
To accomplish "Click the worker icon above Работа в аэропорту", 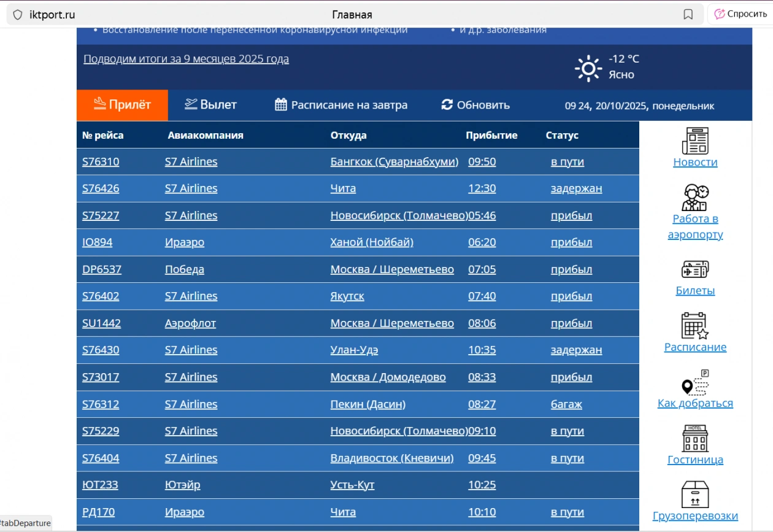I will [x=695, y=198].
